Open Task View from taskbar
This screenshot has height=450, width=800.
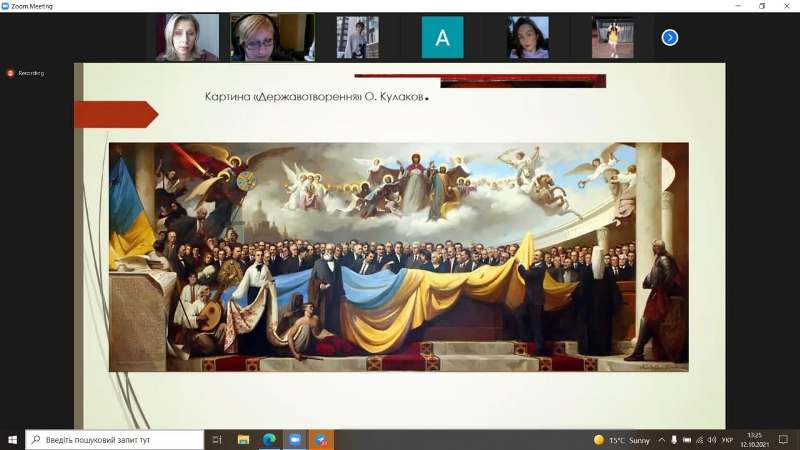pyautogui.click(x=217, y=440)
